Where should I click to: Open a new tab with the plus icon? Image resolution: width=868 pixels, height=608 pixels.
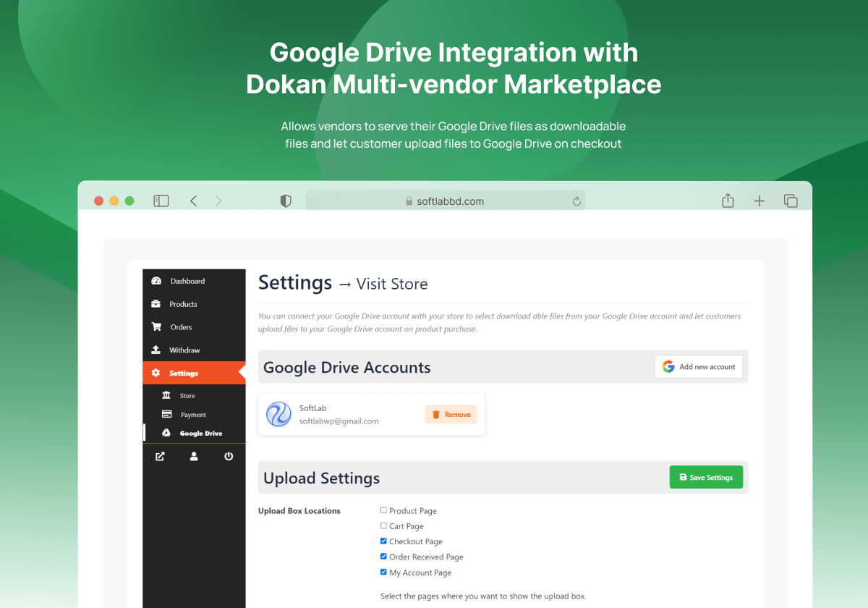[x=759, y=201]
